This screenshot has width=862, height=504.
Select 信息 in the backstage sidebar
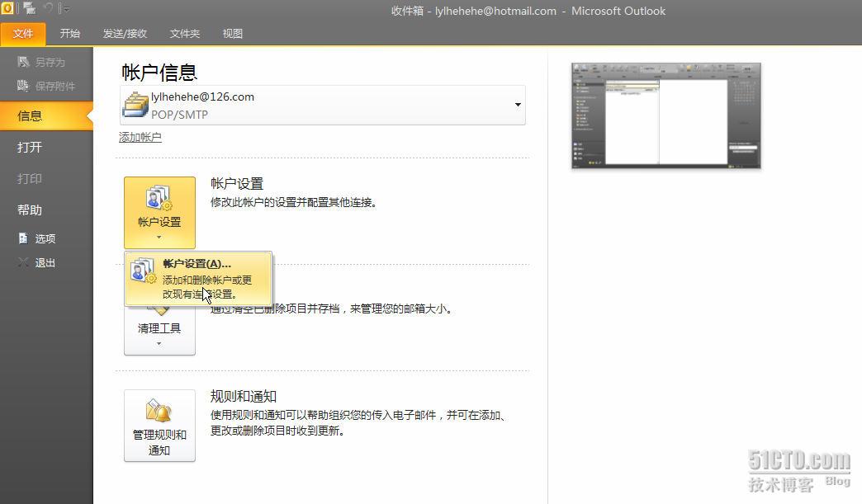click(46, 115)
